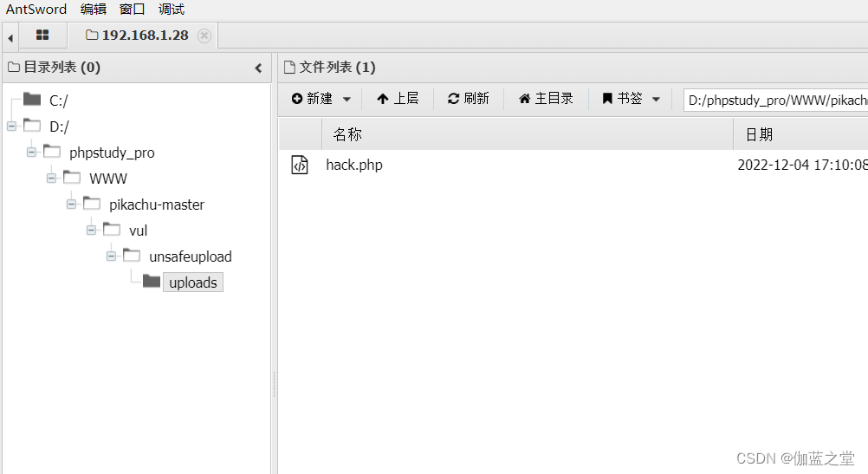Collapse the D:/ tree node

(11, 127)
